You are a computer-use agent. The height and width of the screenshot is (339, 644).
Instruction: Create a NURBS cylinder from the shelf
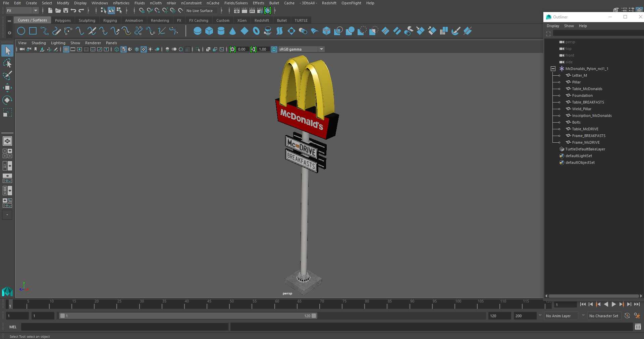(x=221, y=31)
